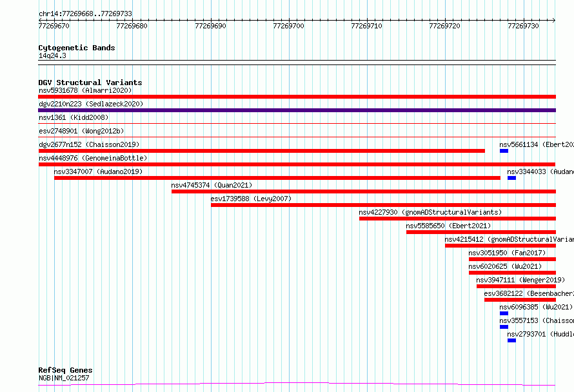This screenshot has width=574, height=392.
Task: Click the blue nsv3344033 variant marker
Action: pos(512,178)
